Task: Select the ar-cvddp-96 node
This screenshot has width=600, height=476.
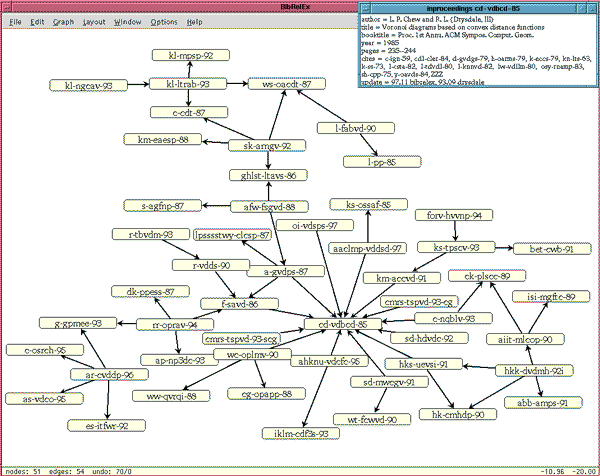Action: (109, 375)
